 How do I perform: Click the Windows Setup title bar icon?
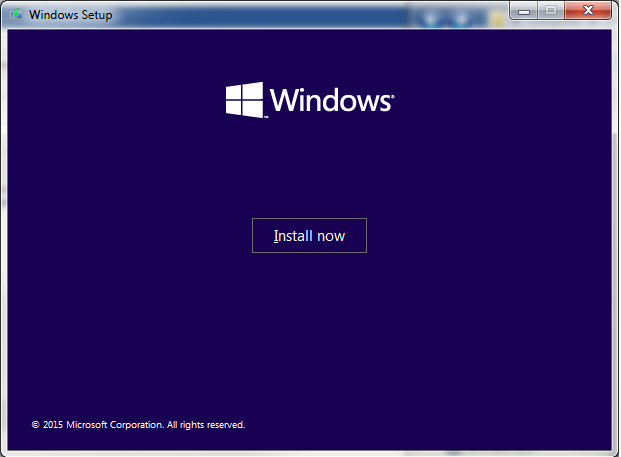(16, 15)
